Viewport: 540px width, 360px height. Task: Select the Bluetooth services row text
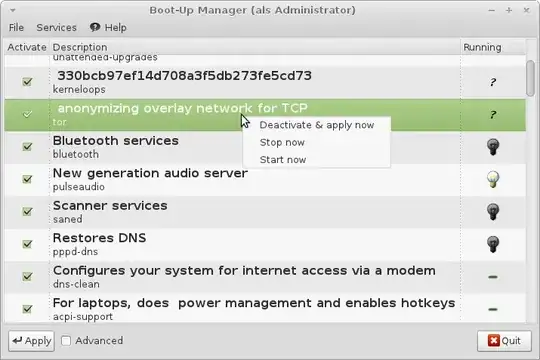[115, 141]
